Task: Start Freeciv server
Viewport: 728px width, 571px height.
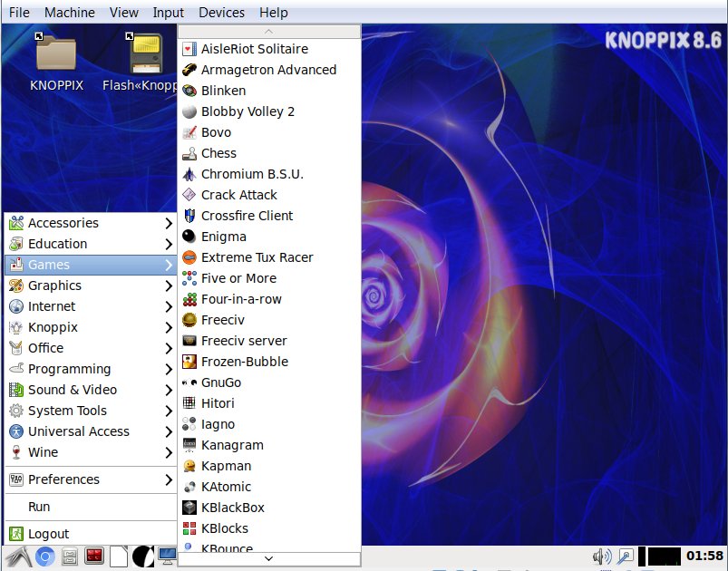Action: click(x=269, y=341)
